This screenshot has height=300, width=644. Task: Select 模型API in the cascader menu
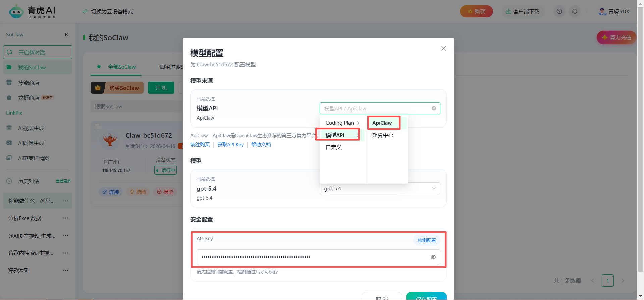[342, 135]
